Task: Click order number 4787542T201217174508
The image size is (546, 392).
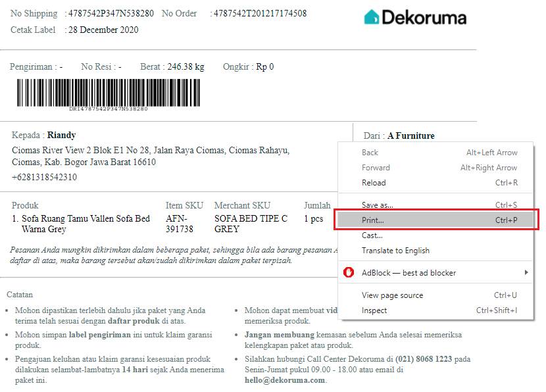Action: pos(260,14)
